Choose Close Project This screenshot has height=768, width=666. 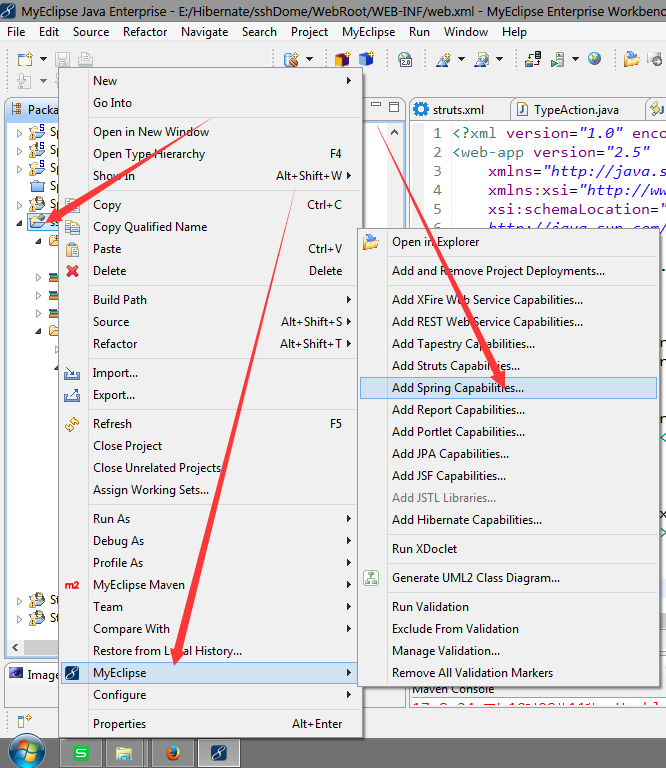click(x=211, y=446)
